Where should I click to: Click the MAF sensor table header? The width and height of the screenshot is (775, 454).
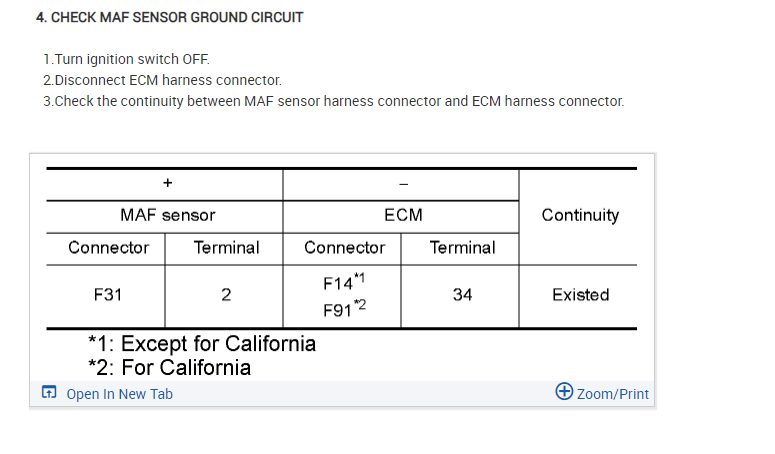tap(167, 215)
